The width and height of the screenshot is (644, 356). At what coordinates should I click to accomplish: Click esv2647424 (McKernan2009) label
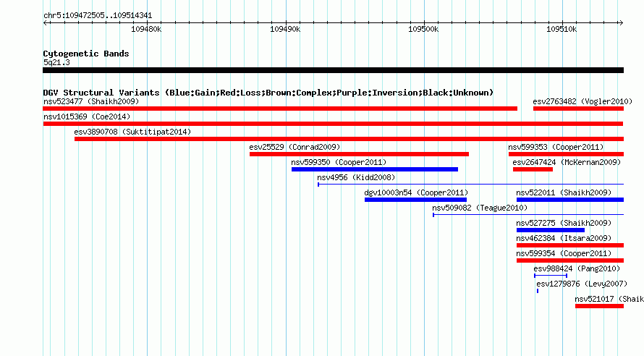click(x=567, y=162)
